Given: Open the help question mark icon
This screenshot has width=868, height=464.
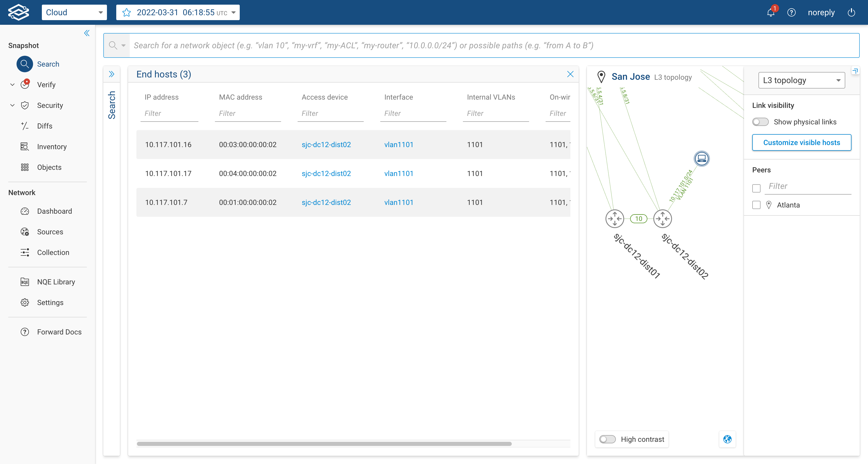Looking at the screenshot, I should (x=791, y=12).
